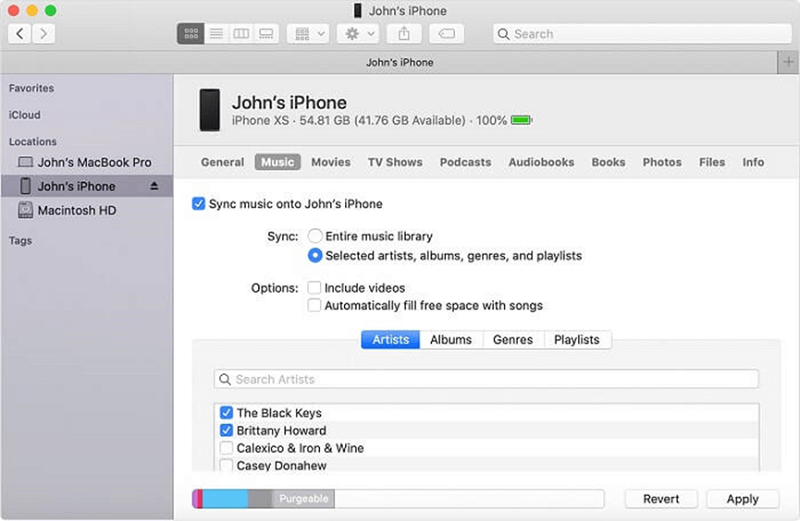
Task: Click the Share toolbar icon
Action: coord(404,34)
